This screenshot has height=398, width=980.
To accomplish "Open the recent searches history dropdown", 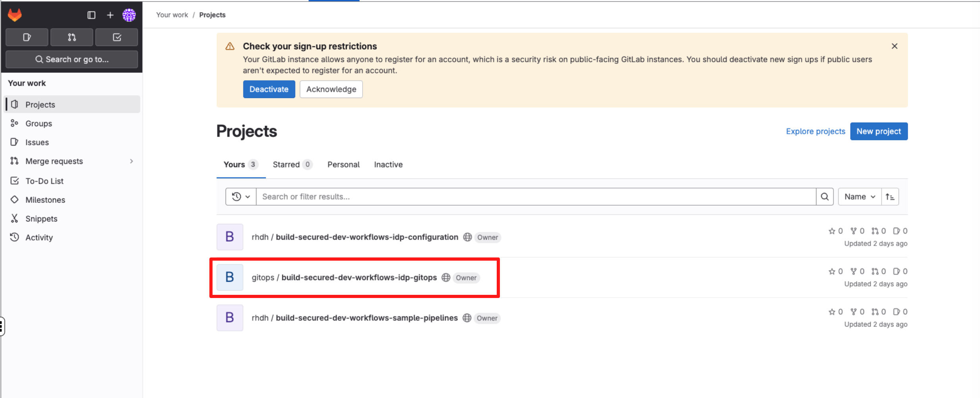I will [x=240, y=196].
